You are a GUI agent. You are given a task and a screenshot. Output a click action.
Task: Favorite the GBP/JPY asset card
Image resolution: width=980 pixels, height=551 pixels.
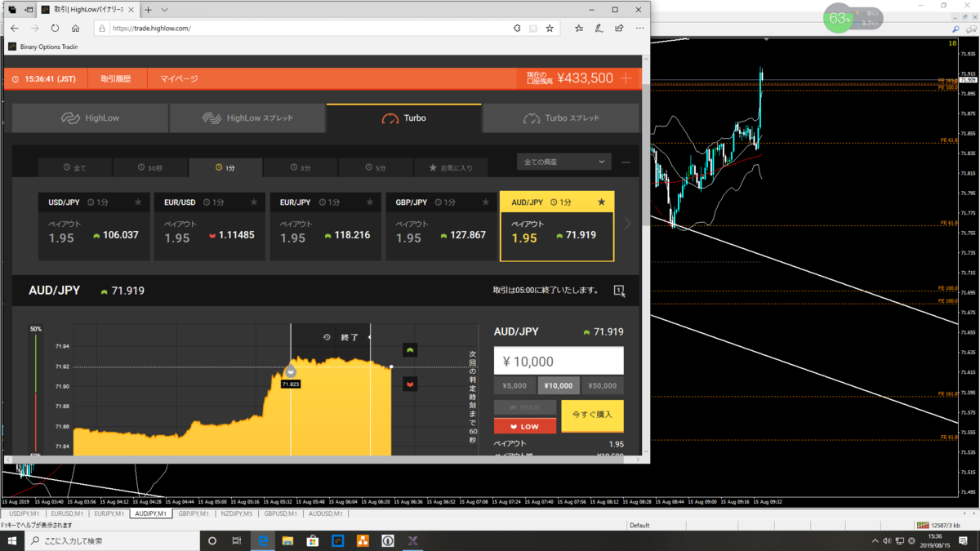coord(486,202)
